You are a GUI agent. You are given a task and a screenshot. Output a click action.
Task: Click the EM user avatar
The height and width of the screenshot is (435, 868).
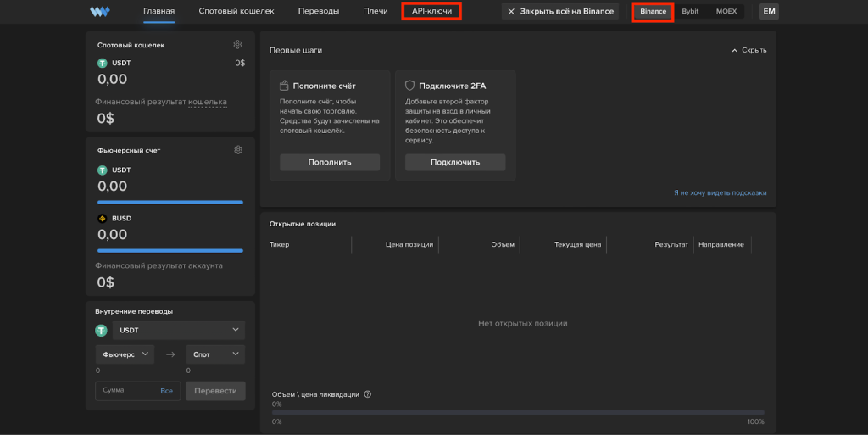(x=769, y=11)
